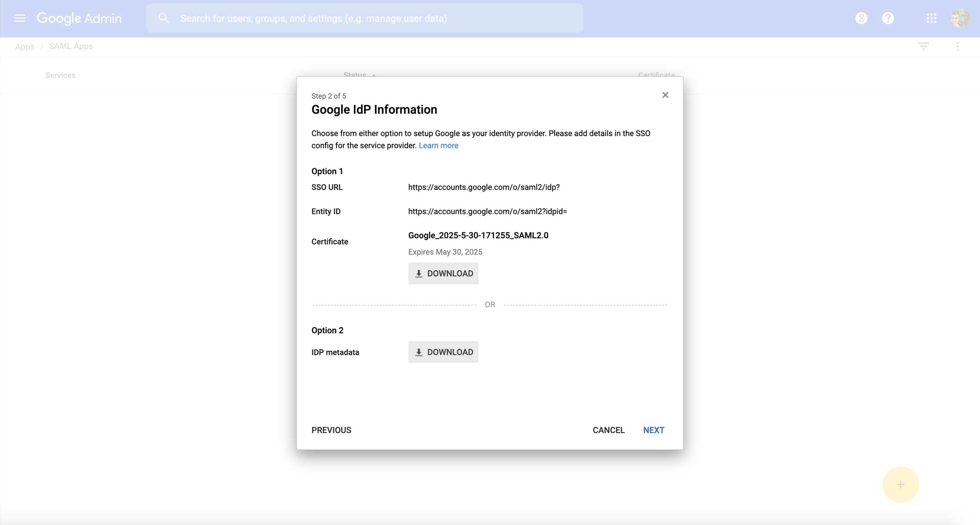Focus the search users and settings field
Screen dimensions: 980x525
365,18
